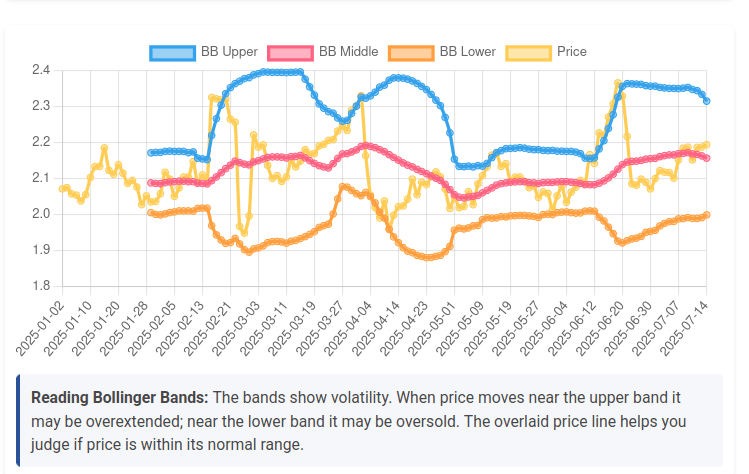The width and height of the screenshot is (749, 474).
Task: Hide the series via "BB Upper" legend text
Action: 229,51
